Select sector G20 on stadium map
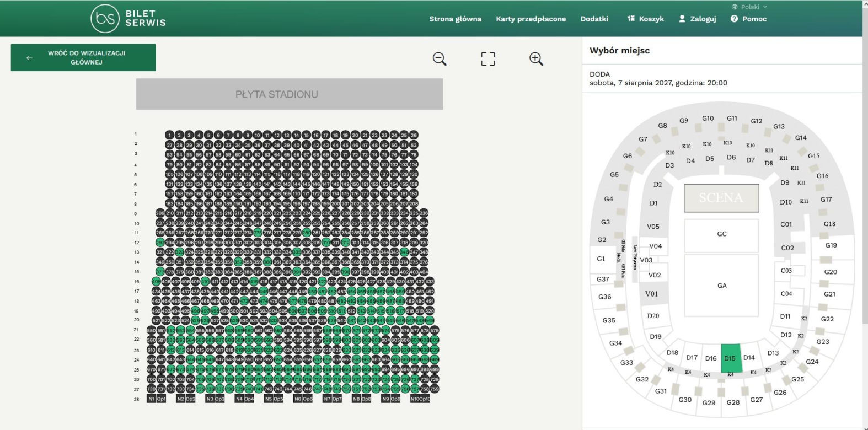This screenshot has height=430, width=868. (x=831, y=272)
